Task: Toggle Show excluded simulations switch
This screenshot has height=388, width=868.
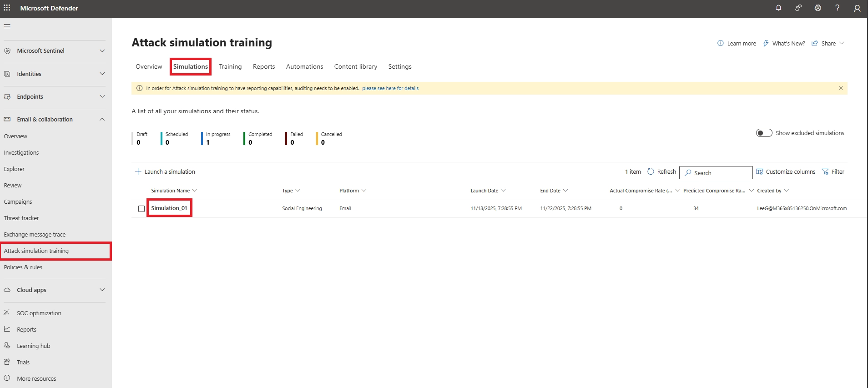Action: [x=764, y=133]
